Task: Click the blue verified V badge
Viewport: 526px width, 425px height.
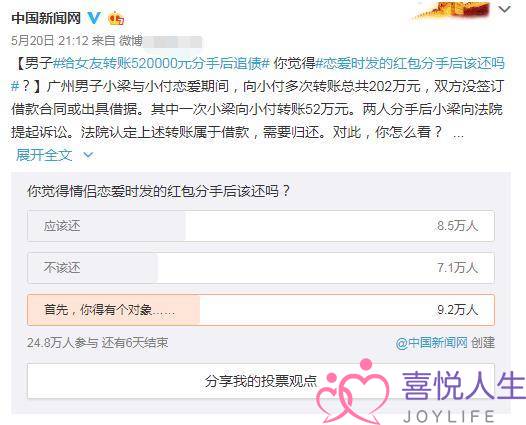Action: coord(94,17)
